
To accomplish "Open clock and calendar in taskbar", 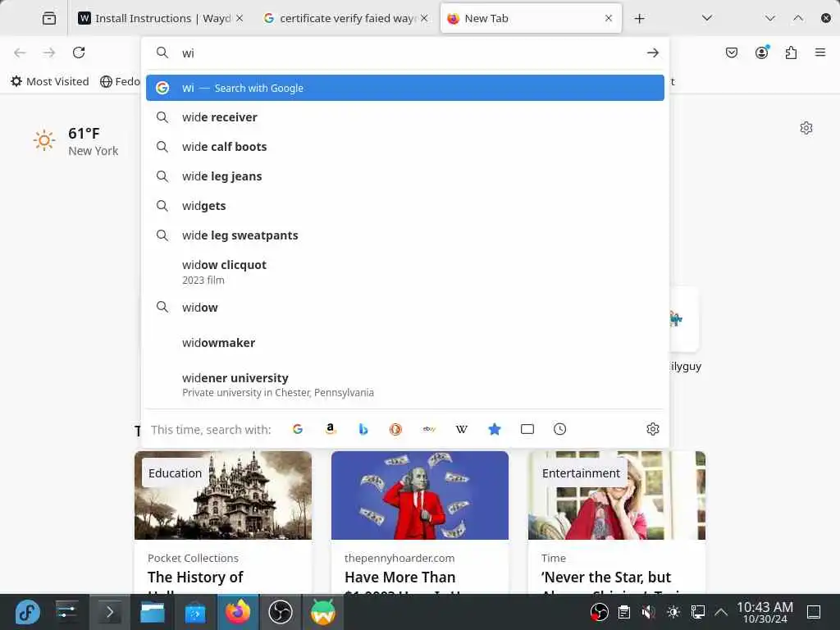I will [x=765, y=612].
